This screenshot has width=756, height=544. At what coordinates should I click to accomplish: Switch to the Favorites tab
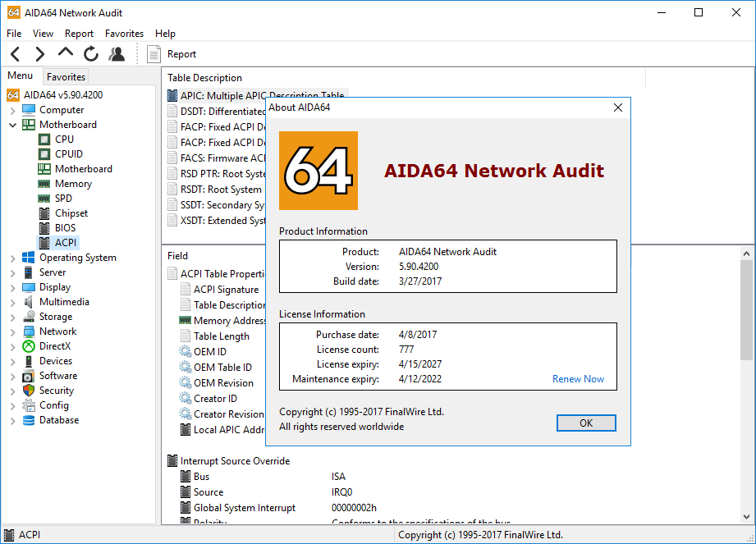[x=66, y=76]
